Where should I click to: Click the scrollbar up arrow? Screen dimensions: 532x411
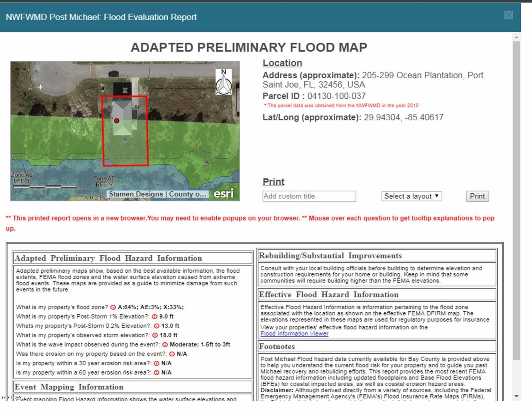click(517, 38)
